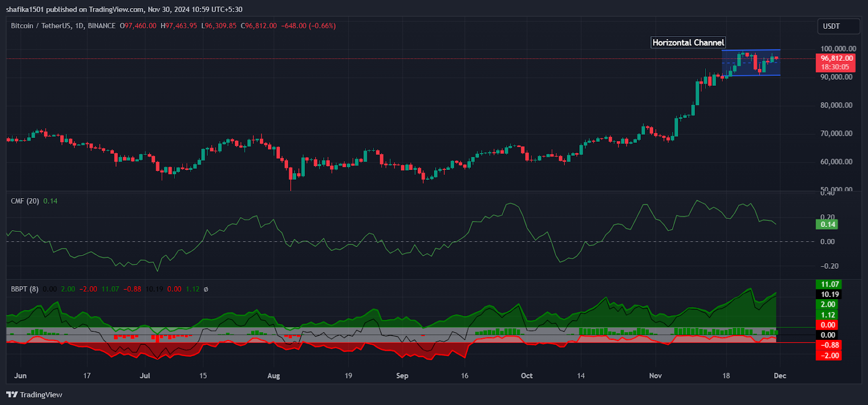Click the 100,000.00 price axis label
This screenshot has height=405, width=868.
[838, 49]
